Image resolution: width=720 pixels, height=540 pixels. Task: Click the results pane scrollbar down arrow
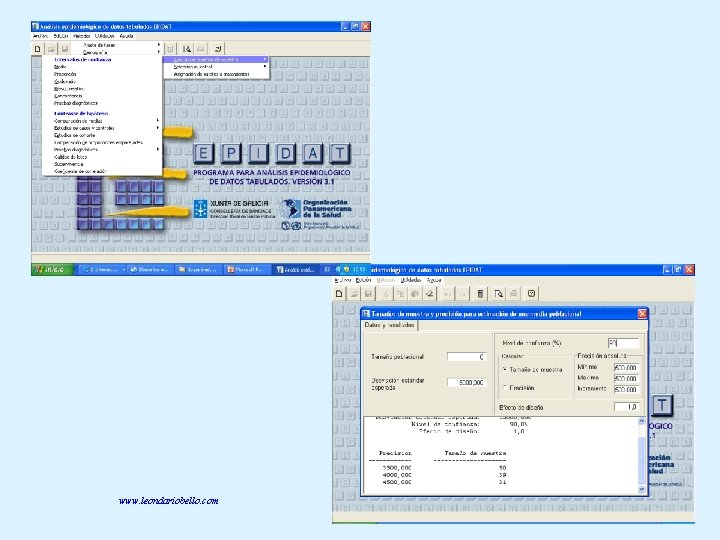(x=641, y=489)
